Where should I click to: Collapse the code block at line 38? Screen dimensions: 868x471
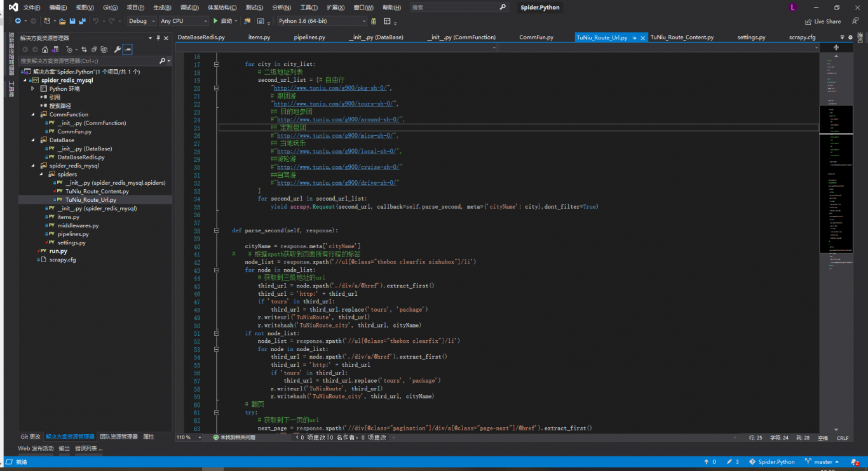tap(217, 230)
